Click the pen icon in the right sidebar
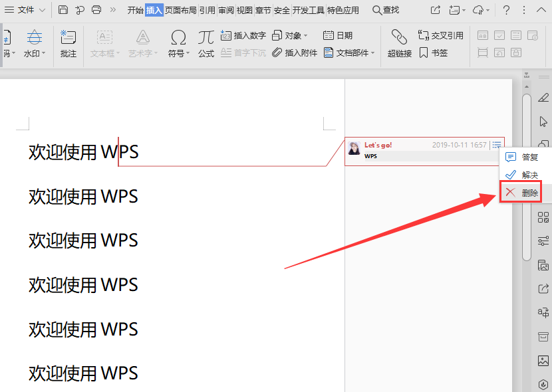 543,98
